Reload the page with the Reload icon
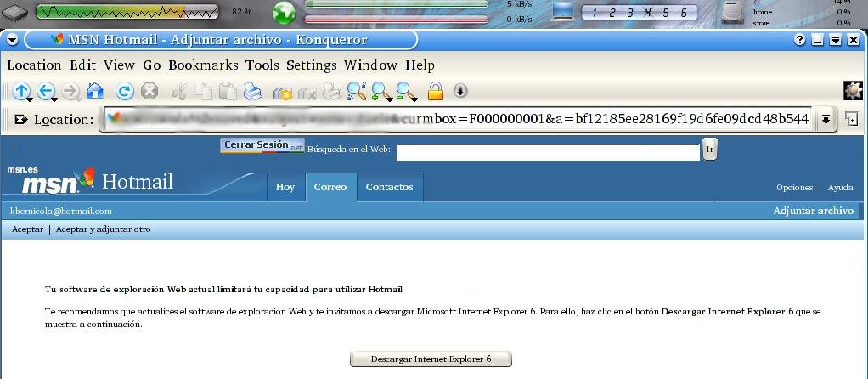This screenshot has height=379, width=868. tap(125, 91)
